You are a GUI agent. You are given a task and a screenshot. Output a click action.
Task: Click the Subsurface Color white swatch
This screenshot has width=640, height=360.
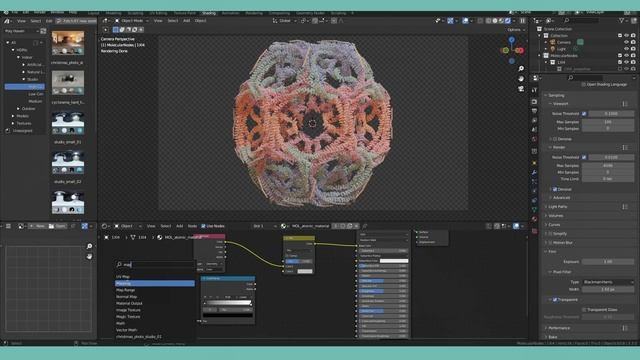[x=393, y=261]
